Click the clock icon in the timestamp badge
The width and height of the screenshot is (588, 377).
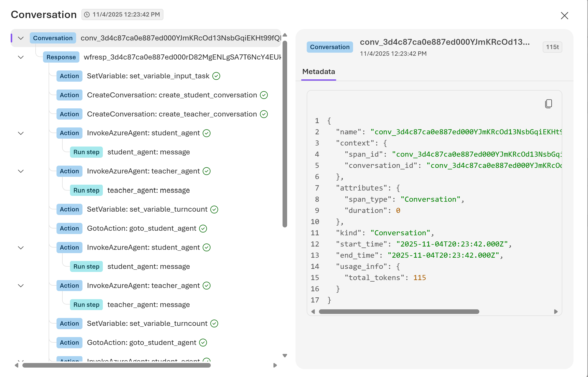coord(87,14)
